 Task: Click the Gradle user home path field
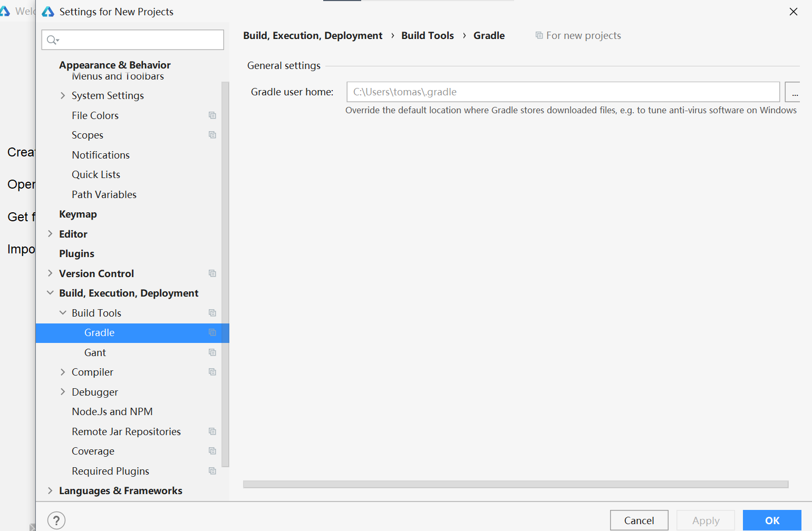(x=563, y=92)
